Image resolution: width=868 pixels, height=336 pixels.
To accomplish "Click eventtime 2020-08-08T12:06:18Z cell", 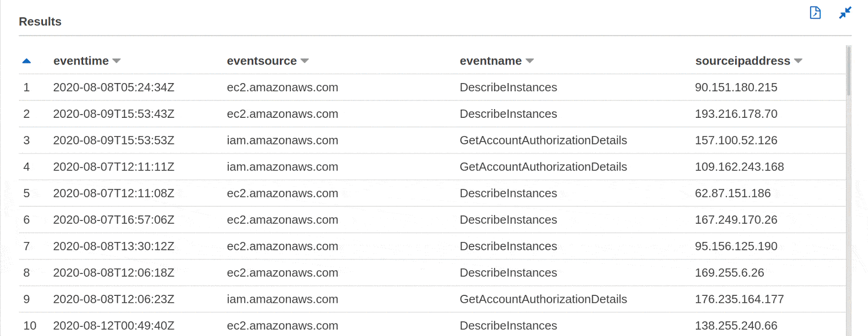I will click(114, 273).
